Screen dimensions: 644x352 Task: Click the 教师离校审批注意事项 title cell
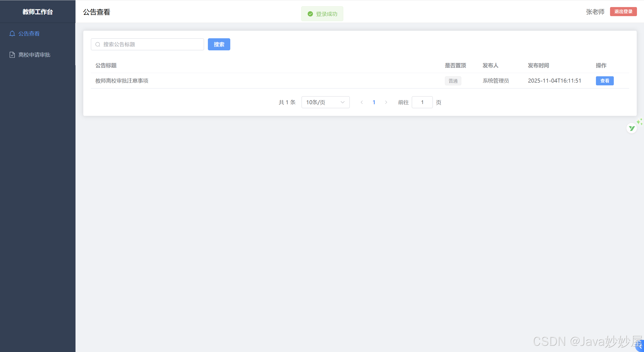pos(122,81)
